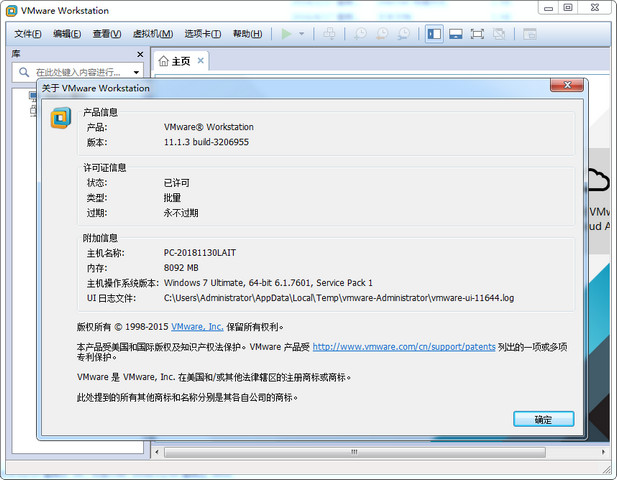Viewport: 617px width, 480px height.
Task: Maximize the VMware Workstation main window
Action: 568,8
